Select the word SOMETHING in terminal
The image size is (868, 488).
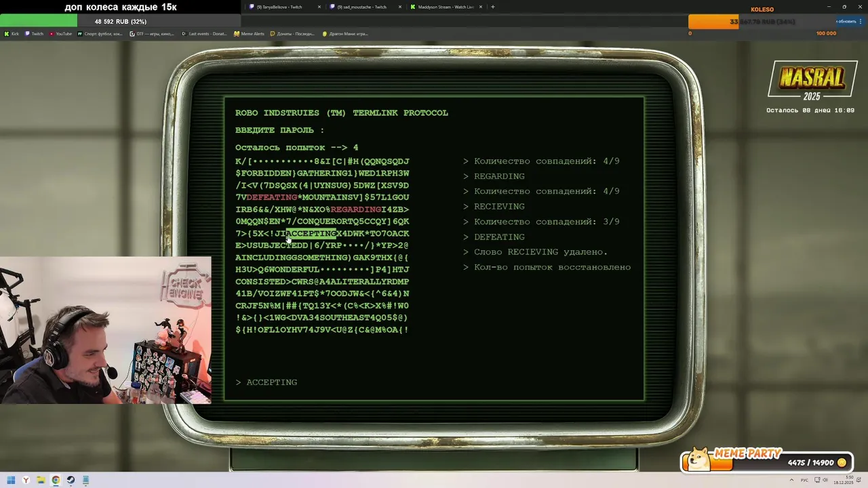click(321, 258)
